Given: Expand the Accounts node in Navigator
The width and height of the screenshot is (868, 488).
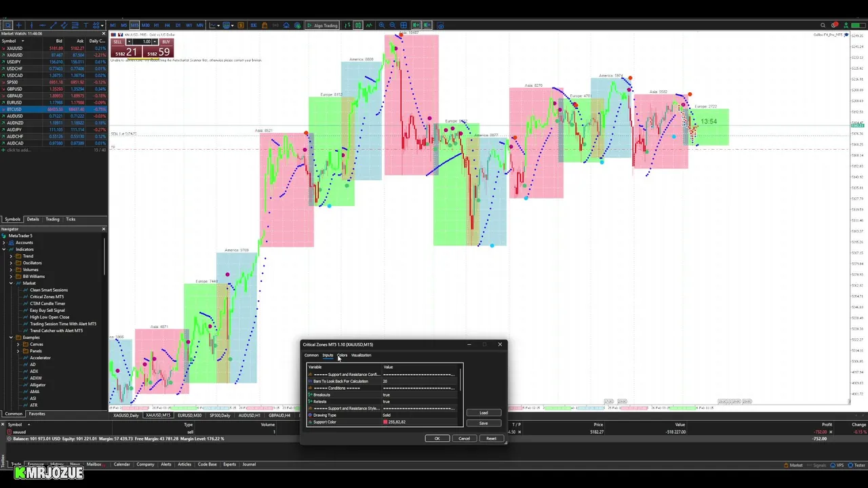Looking at the screenshot, I should [x=3, y=243].
